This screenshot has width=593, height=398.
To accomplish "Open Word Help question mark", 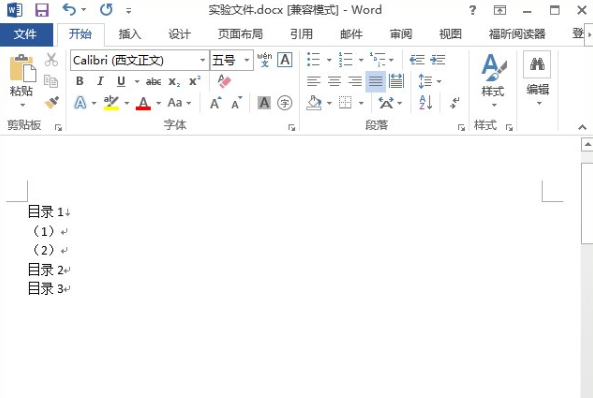I will pos(472,10).
